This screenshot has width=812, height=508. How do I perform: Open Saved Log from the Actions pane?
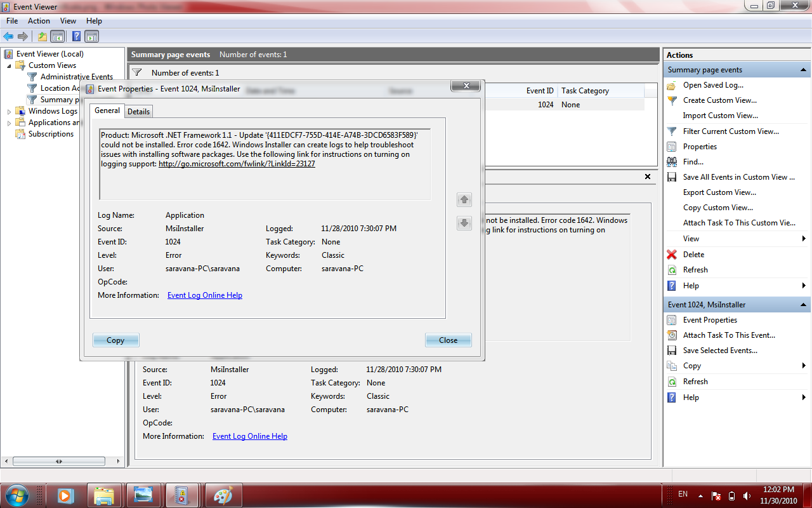click(713, 85)
